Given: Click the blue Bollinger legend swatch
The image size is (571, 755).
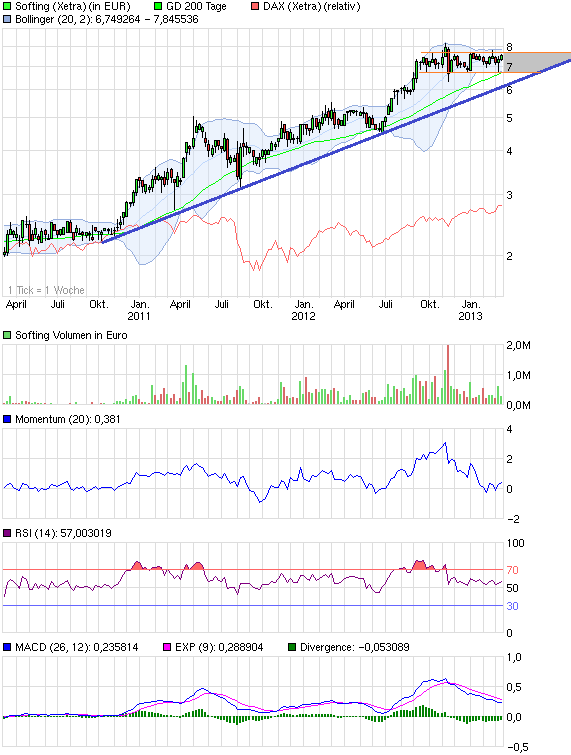Looking at the screenshot, I should click(x=7, y=20).
